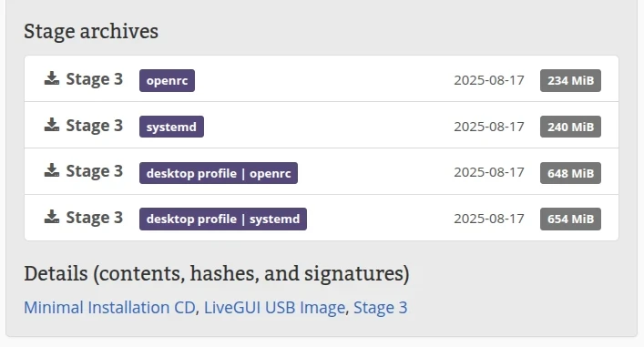Open LiveGUI USB Image details link
The height and width of the screenshot is (347, 644).
[275, 308]
